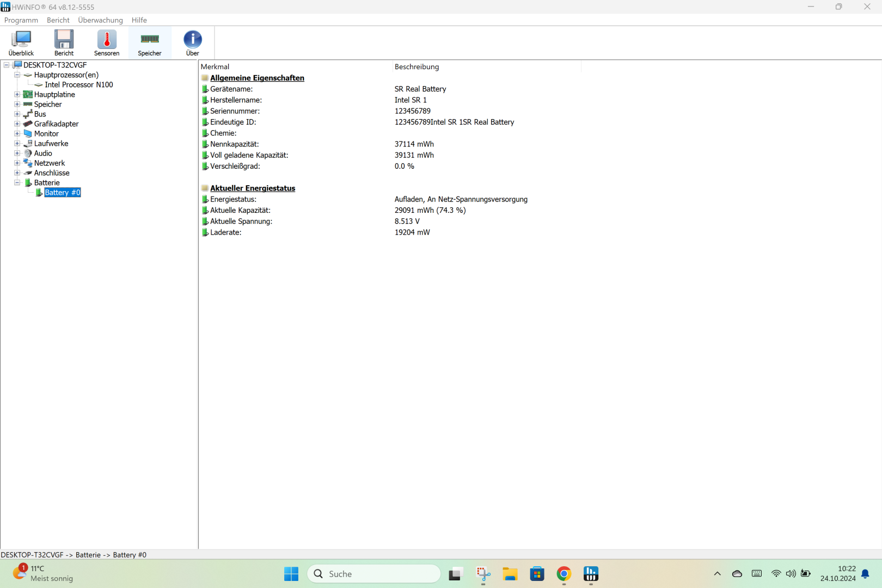
Task: Click the Wi-Fi tray icon
Action: click(x=776, y=574)
